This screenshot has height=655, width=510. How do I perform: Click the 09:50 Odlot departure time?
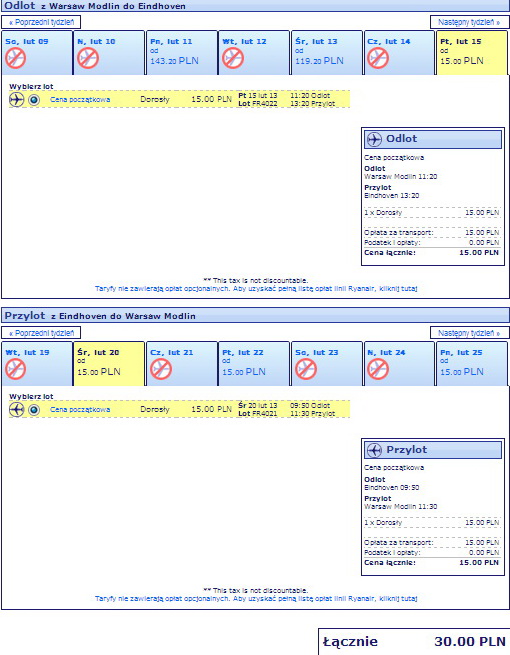tap(310, 406)
